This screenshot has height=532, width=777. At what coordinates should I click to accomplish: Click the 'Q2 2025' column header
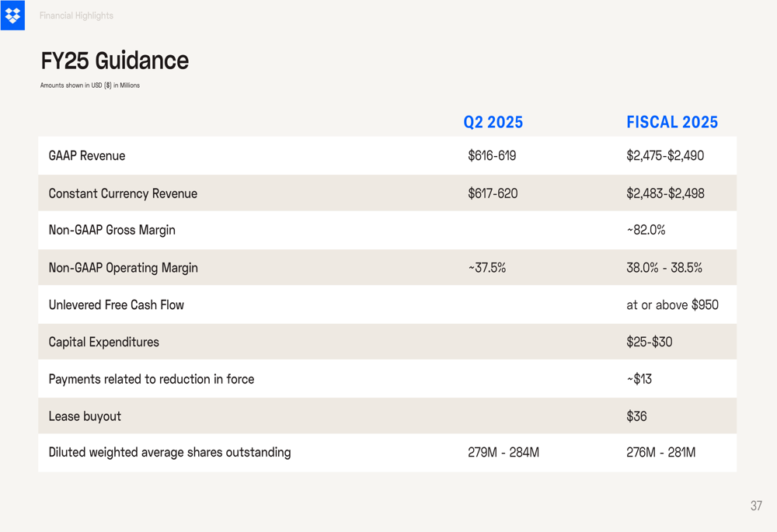tap(493, 122)
